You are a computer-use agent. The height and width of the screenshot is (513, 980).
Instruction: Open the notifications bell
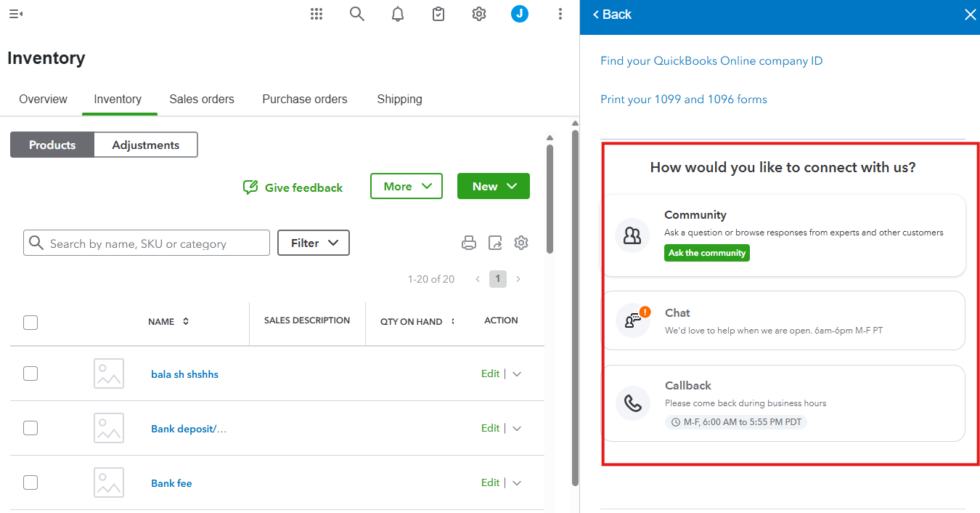click(398, 14)
